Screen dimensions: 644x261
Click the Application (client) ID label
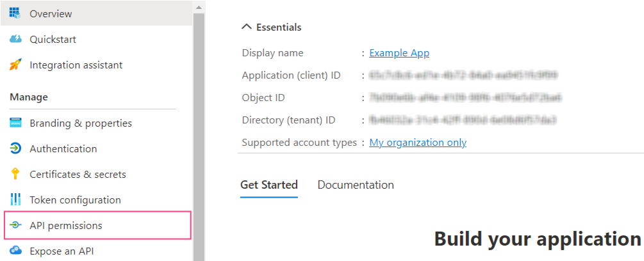pyautogui.click(x=291, y=75)
